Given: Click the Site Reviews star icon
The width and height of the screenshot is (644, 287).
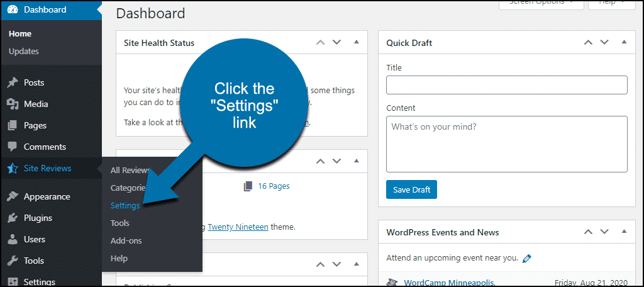Looking at the screenshot, I should 13,168.
